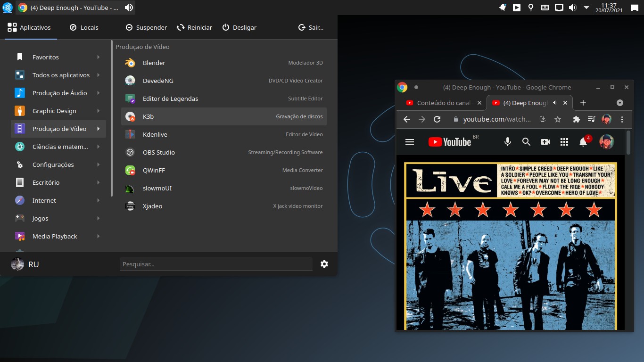
Task: Switch to Aplicativos tab
Action: [31, 27]
